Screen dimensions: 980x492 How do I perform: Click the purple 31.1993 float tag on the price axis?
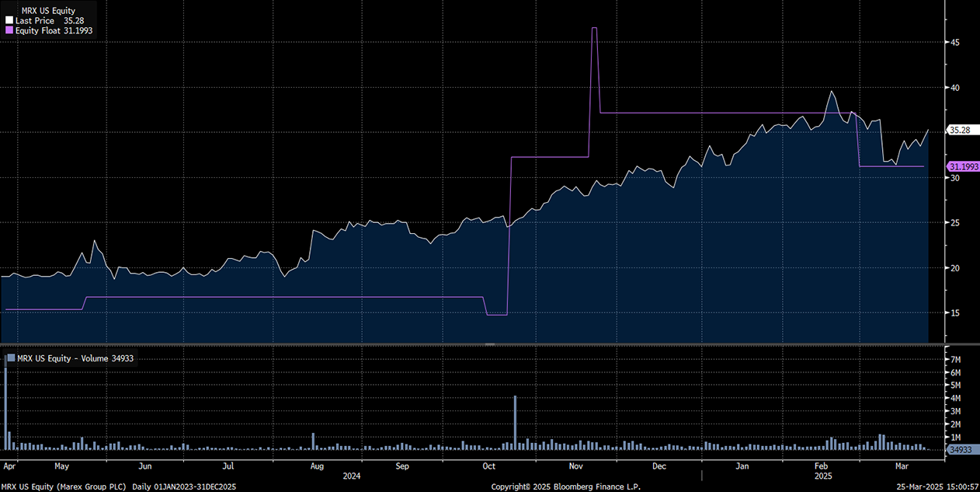(962, 166)
